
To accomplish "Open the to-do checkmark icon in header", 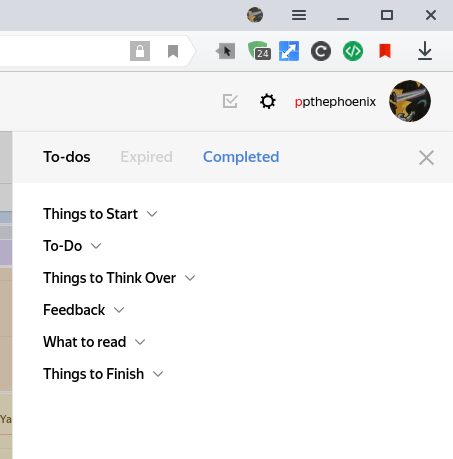I will point(230,101).
